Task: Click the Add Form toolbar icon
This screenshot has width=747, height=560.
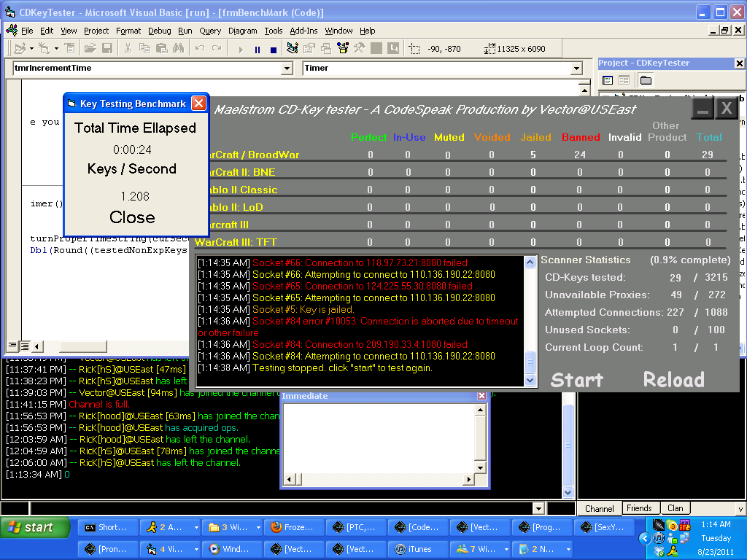Action: 44,49
